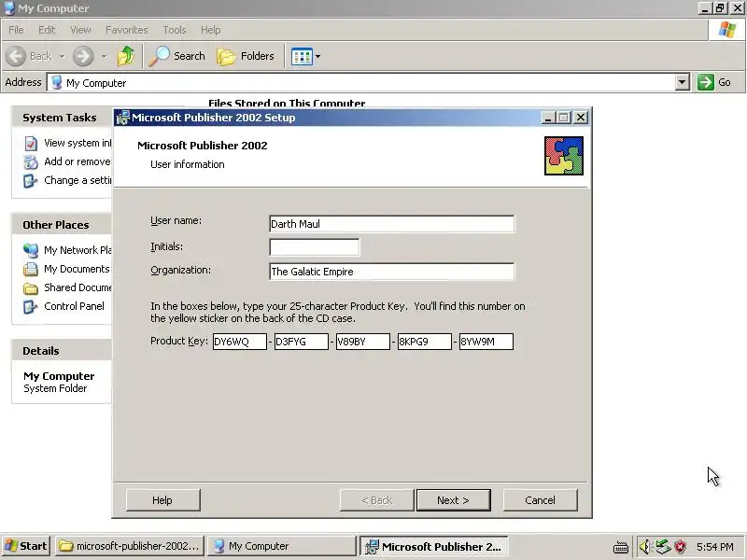Switch to Microsoft Publisher taskbar item
This screenshot has height=560, width=747.
click(x=434, y=546)
